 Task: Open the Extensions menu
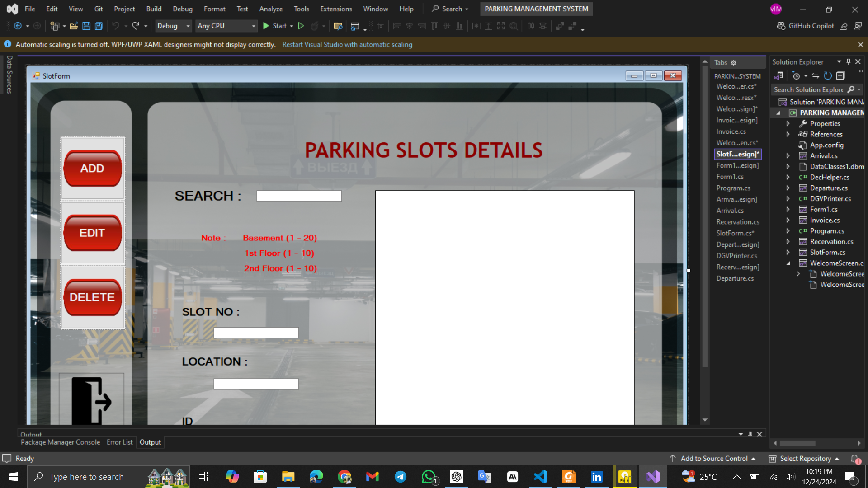click(336, 9)
